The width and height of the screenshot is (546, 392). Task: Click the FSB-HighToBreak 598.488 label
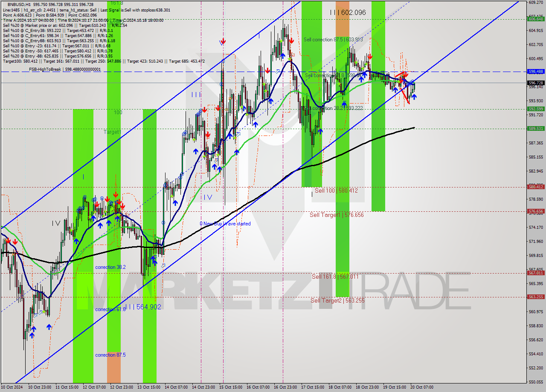pyautogui.click(x=65, y=69)
